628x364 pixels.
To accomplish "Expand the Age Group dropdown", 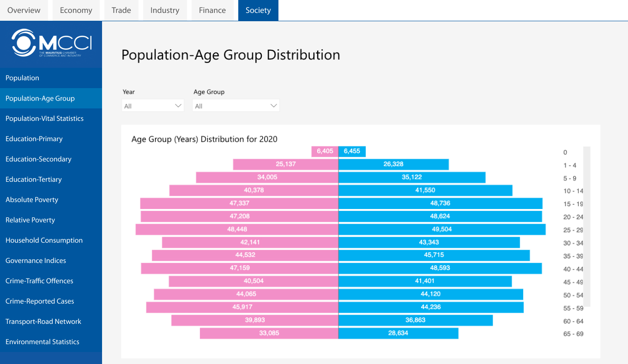I will point(235,106).
